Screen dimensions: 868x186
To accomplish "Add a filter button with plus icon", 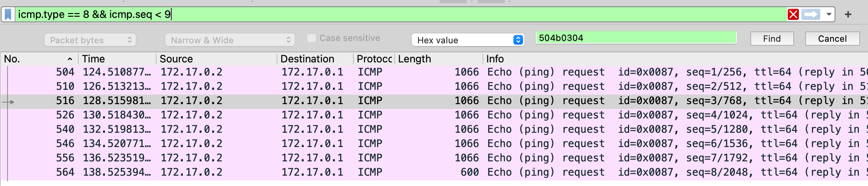I will pos(848,15).
